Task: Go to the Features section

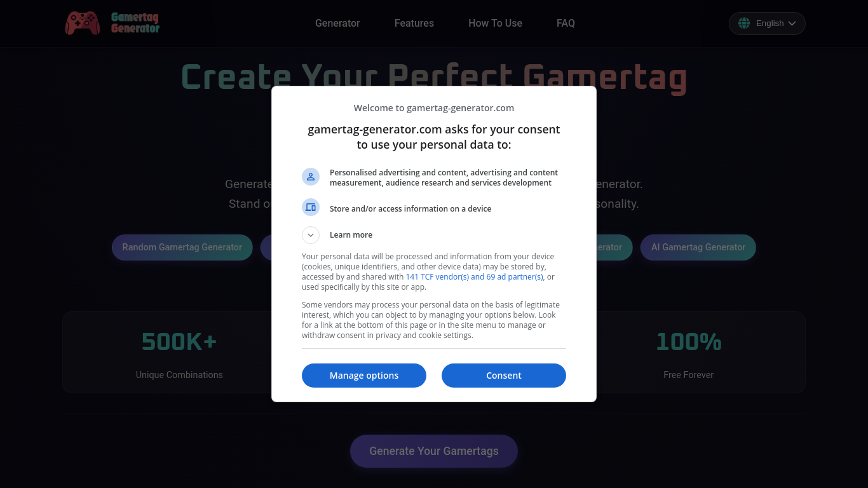Action: coord(414,24)
